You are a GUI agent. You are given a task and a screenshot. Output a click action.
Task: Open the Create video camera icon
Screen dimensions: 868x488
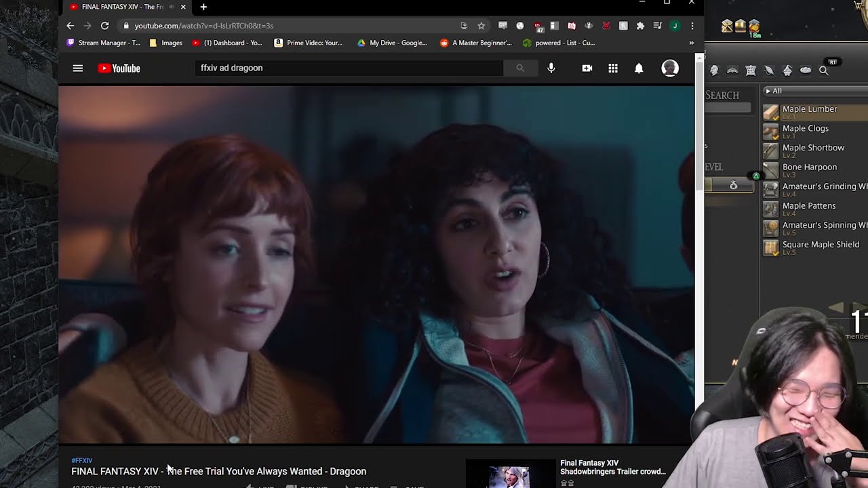click(x=587, y=68)
